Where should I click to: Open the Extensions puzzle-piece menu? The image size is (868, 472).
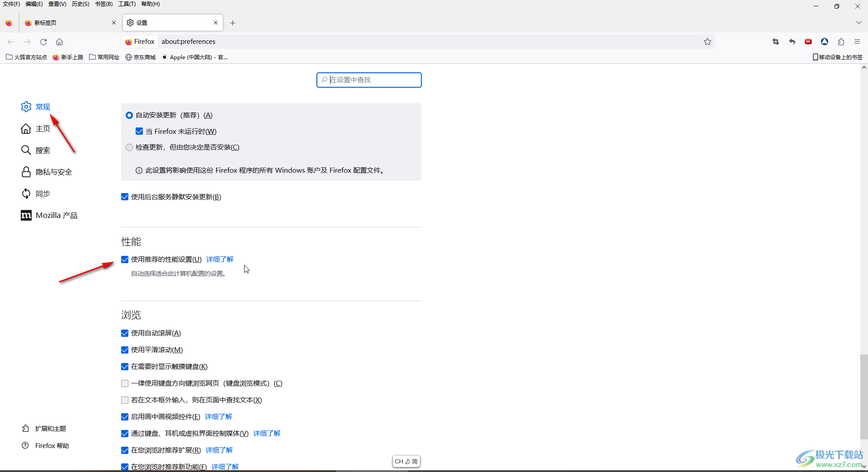tap(841, 42)
